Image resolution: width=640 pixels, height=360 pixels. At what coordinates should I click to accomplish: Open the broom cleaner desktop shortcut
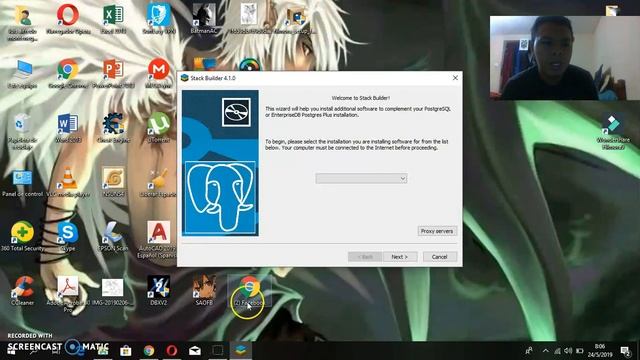pos(158,183)
